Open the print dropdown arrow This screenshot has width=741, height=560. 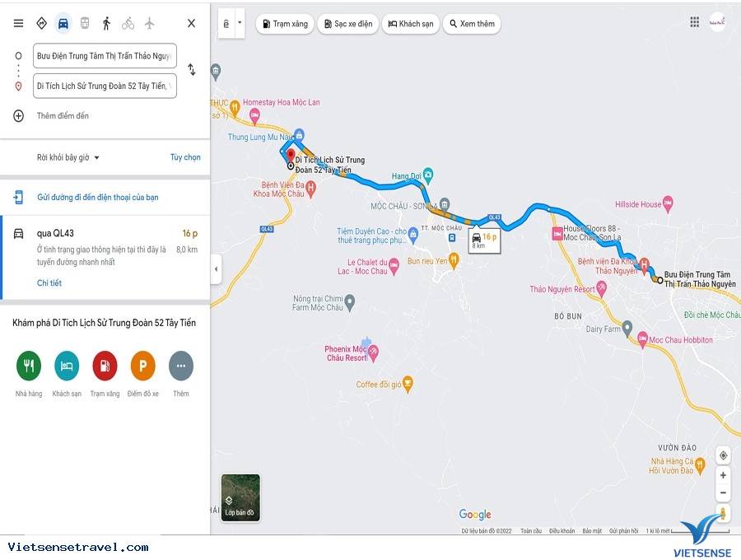240,23
